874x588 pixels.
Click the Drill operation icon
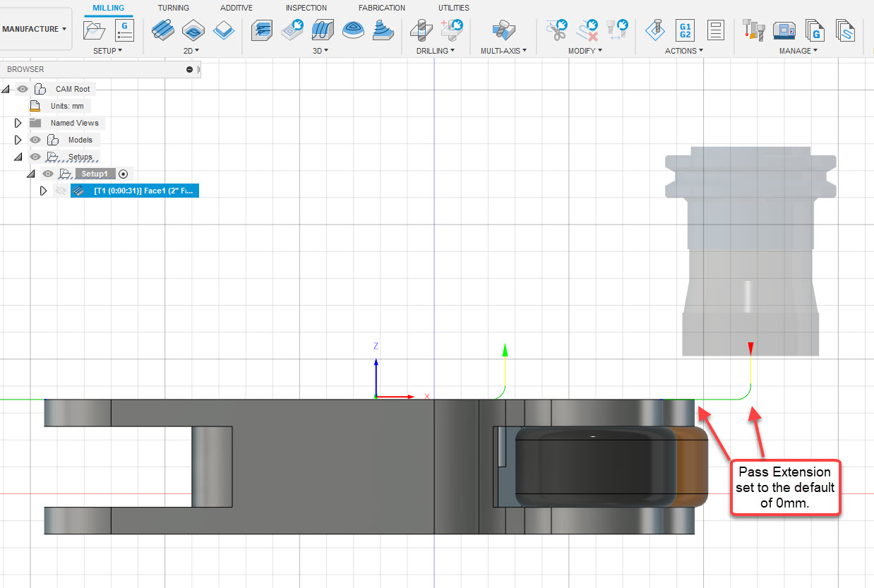421,30
